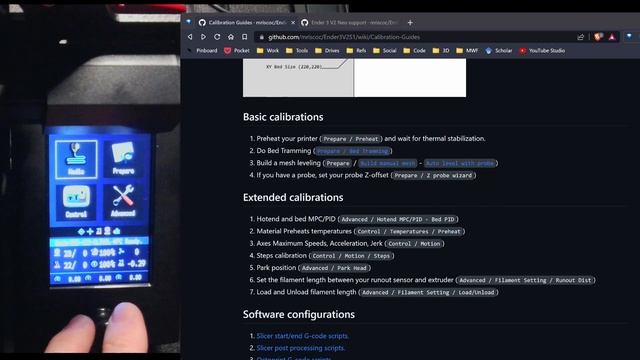Switch to the Calibration Guides tab
640x360 pixels.
(x=246, y=22)
